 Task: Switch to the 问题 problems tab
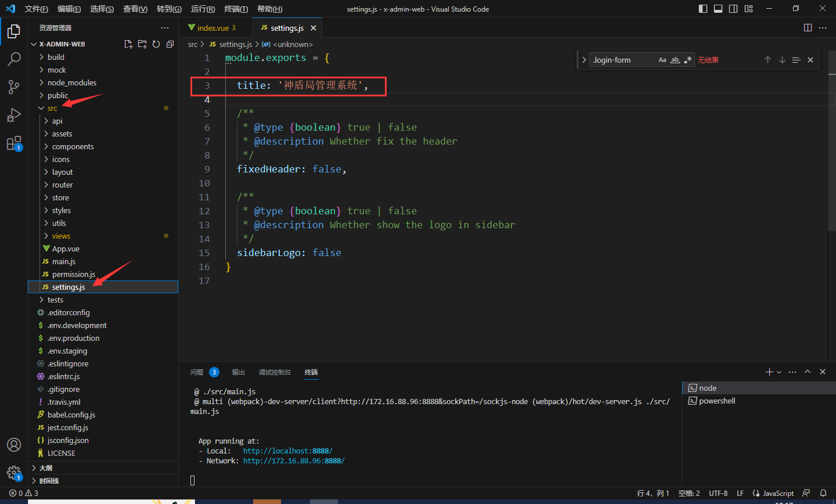coord(197,372)
